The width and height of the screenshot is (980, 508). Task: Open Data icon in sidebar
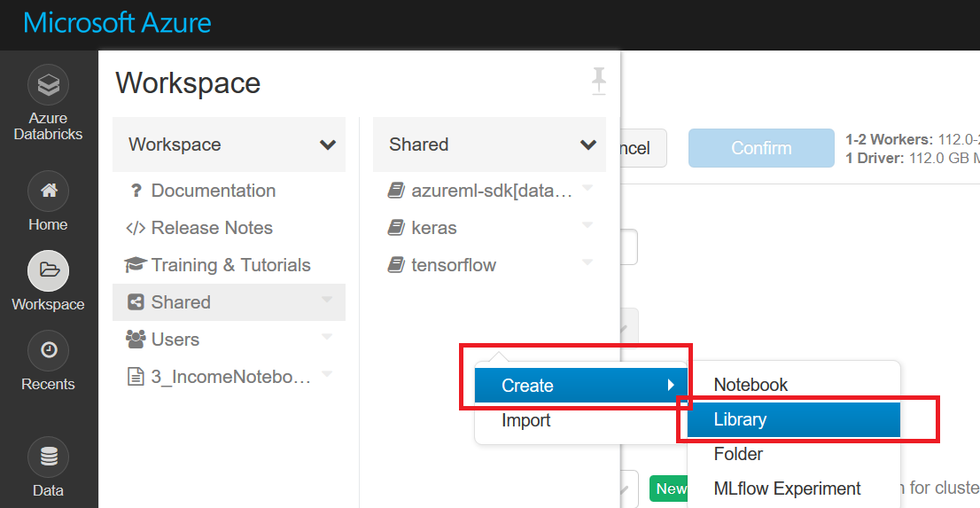click(48, 457)
